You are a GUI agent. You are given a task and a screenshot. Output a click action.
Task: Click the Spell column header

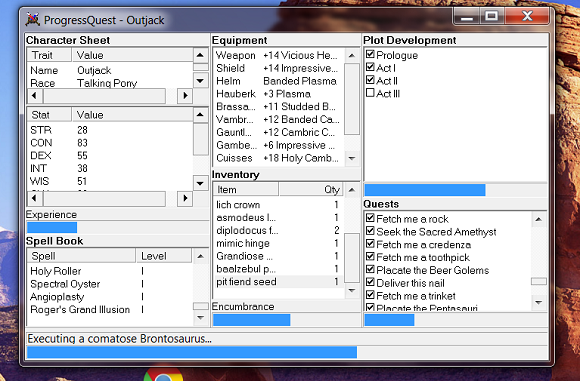coord(81,256)
